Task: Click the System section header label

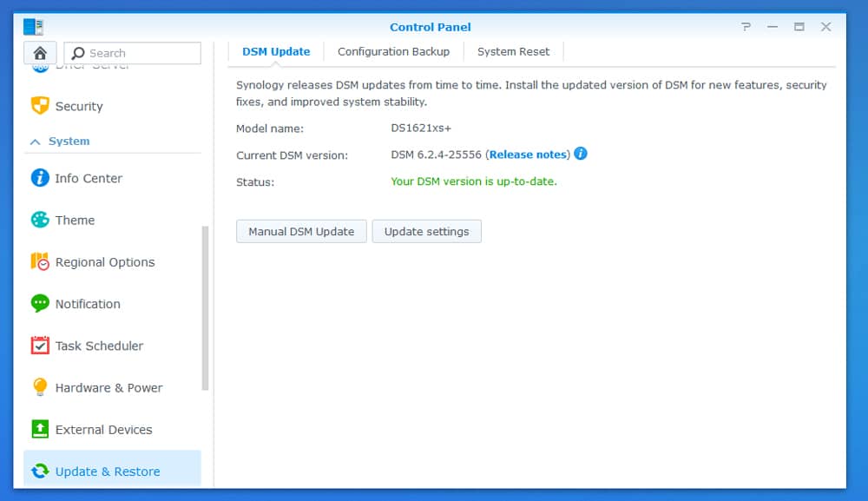Action: [69, 142]
